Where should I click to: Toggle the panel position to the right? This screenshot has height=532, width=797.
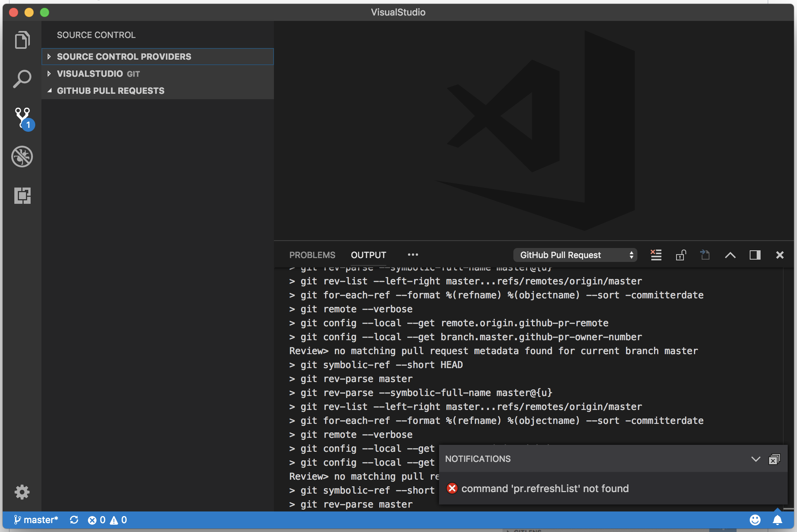[755, 255]
